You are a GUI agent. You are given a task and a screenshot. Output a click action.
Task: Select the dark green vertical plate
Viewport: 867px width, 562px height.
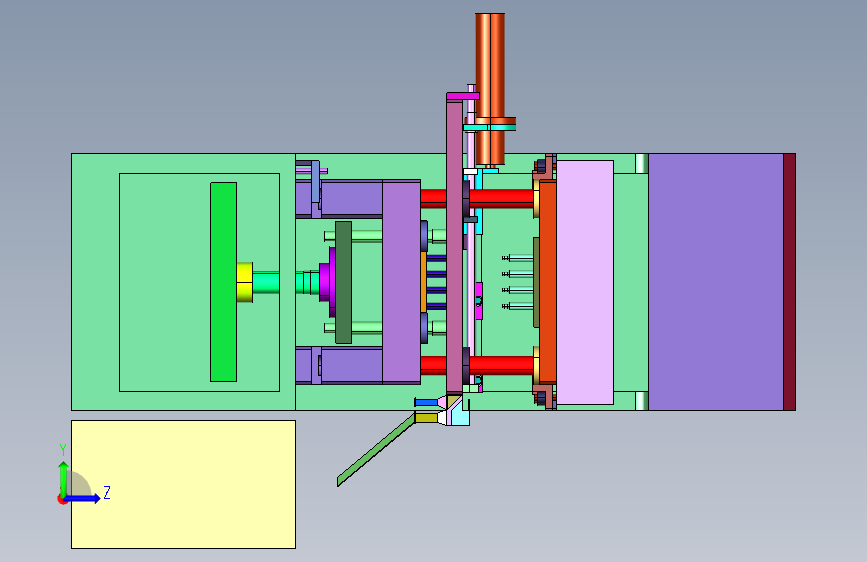pyautogui.click(x=343, y=282)
